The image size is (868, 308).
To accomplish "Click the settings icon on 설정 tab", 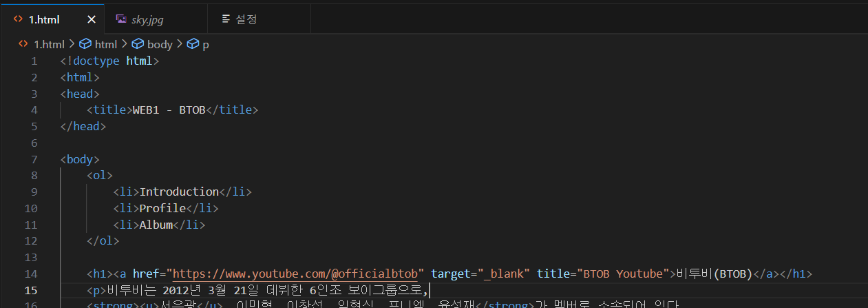I will coord(225,19).
